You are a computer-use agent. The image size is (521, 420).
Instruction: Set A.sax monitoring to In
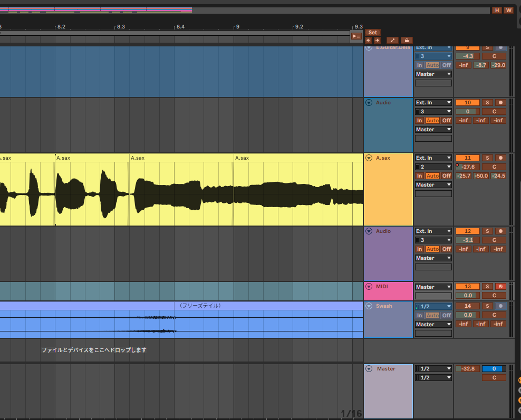[x=420, y=176]
